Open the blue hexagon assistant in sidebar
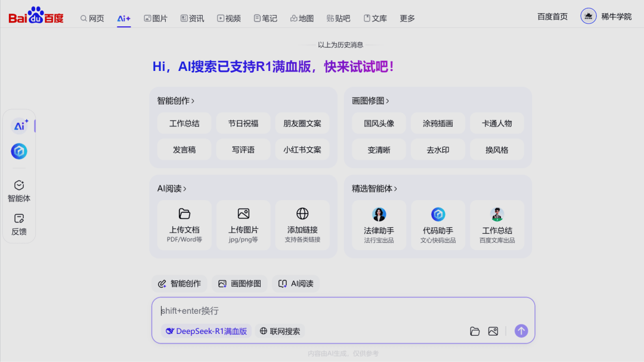Viewport: 644px width, 362px height. [x=19, y=151]
